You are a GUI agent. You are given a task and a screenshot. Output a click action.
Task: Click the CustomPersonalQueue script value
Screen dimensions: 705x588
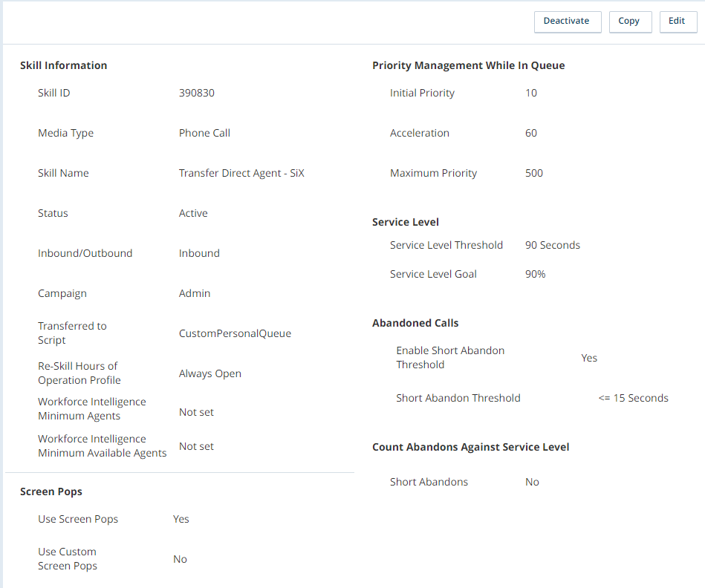pyautogui.click(x=235, y=333)
